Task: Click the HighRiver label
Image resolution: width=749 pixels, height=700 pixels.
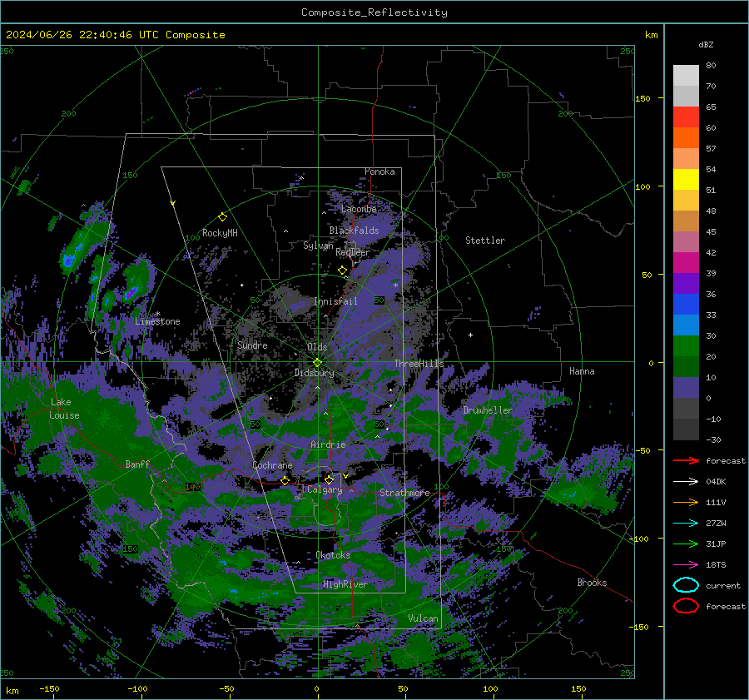Action: click(345, 584)
